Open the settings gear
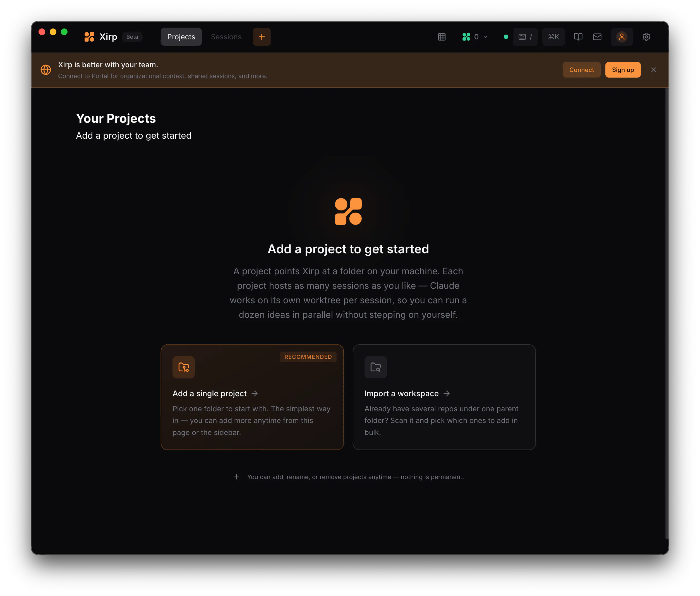The width and height of the screenshot is (700, 596). 646,37
